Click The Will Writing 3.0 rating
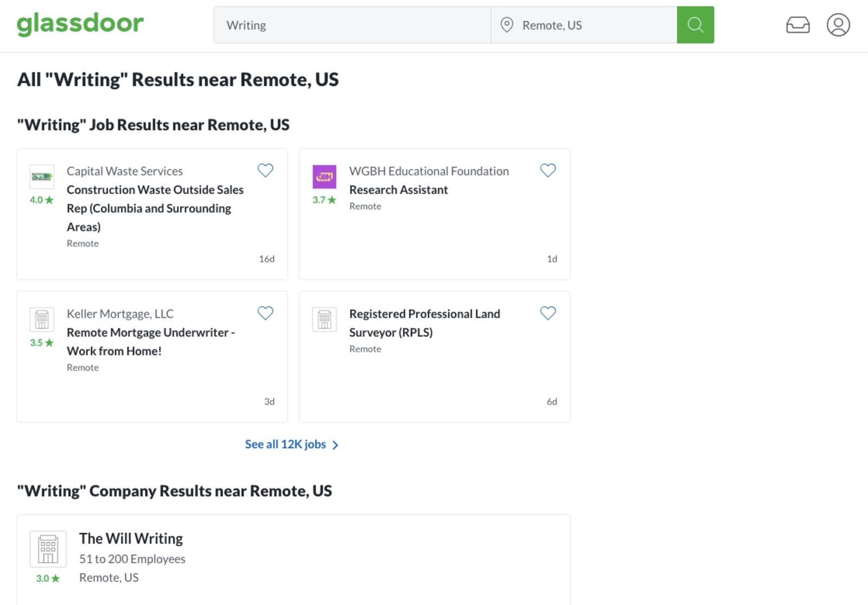Screen dimensions: 868x605 point(48,578)
